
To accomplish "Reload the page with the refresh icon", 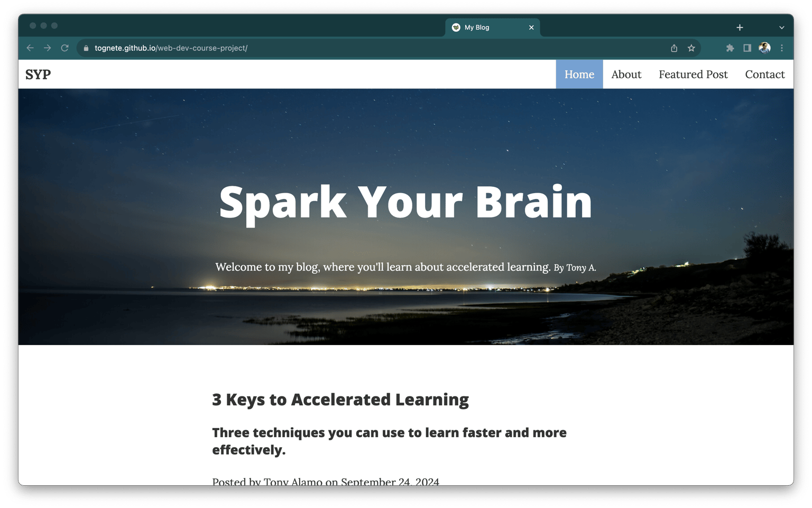I will (x=65, y=48).
